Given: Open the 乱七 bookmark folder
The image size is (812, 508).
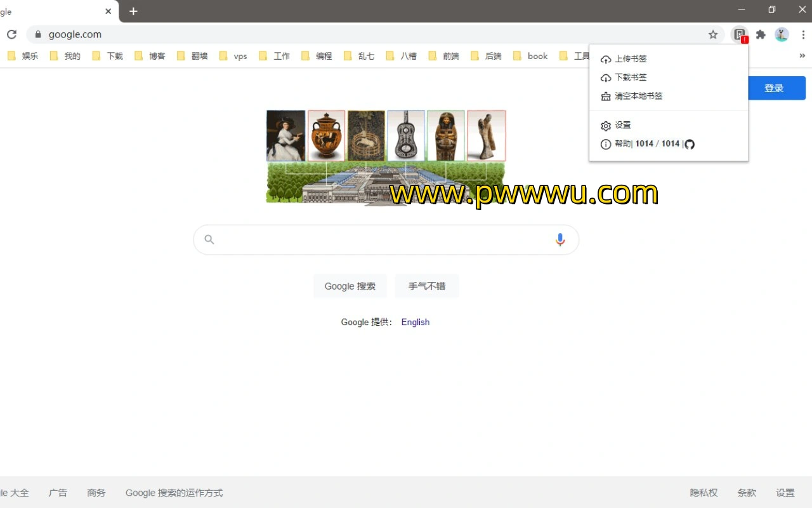Looking at the screenshot, I should pyautogui.click(x=360, y=56).
